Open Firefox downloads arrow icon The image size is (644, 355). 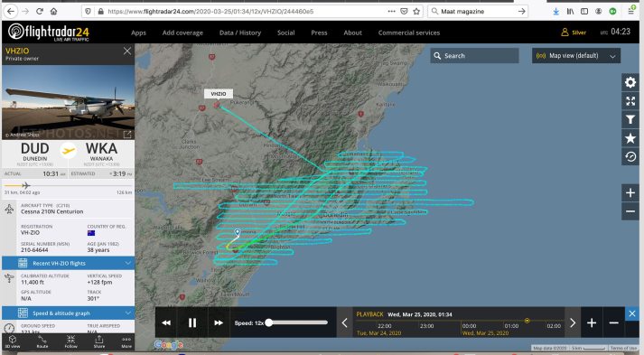click(555, 12)
